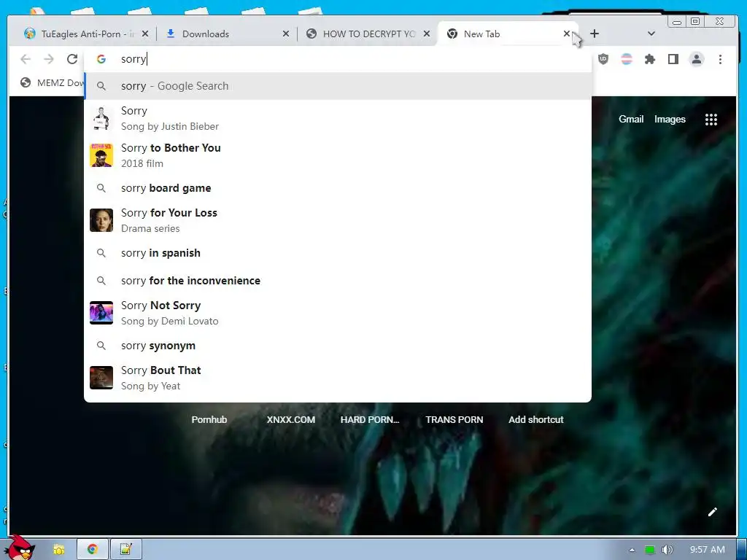Click Chrome taskbar button

93,550
